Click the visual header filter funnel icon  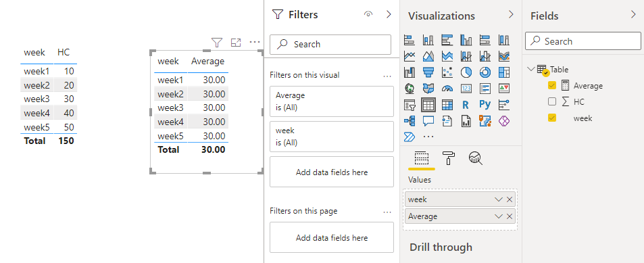click(217, 42)
